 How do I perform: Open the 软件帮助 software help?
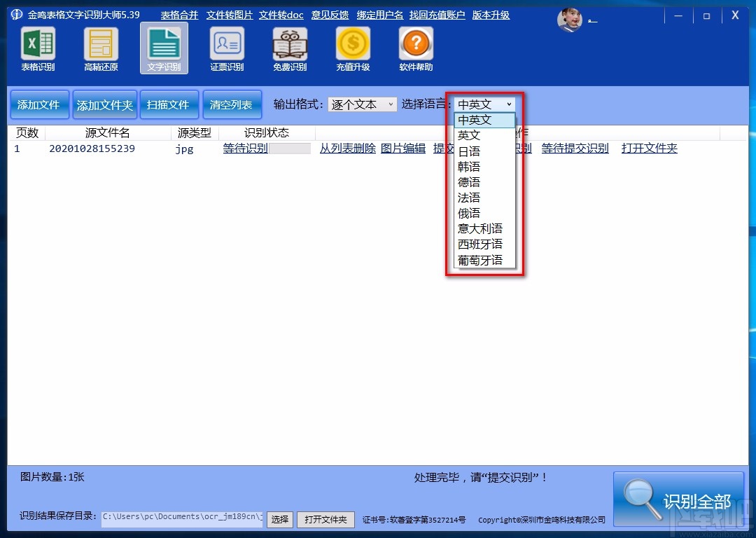coord(415,49)
